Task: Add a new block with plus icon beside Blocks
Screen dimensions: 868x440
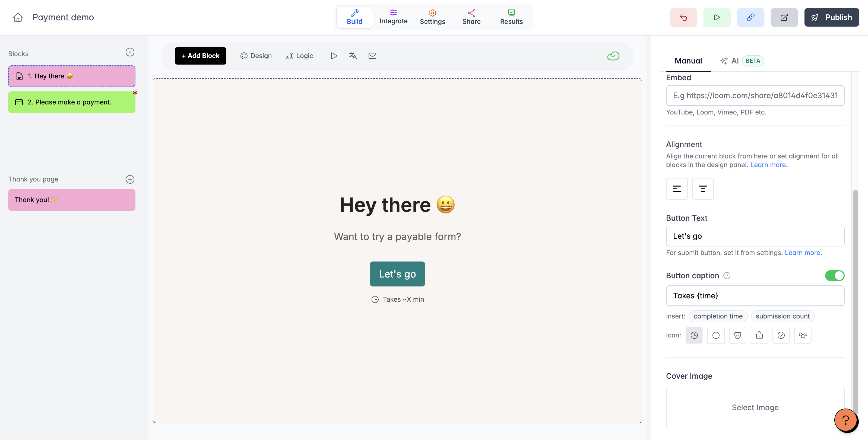Action: [130, 52]
